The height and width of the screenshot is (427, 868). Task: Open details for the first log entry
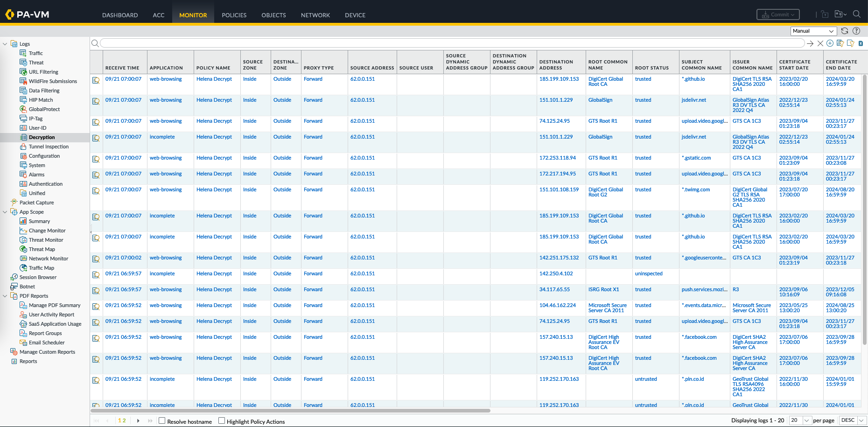point(96,80)
